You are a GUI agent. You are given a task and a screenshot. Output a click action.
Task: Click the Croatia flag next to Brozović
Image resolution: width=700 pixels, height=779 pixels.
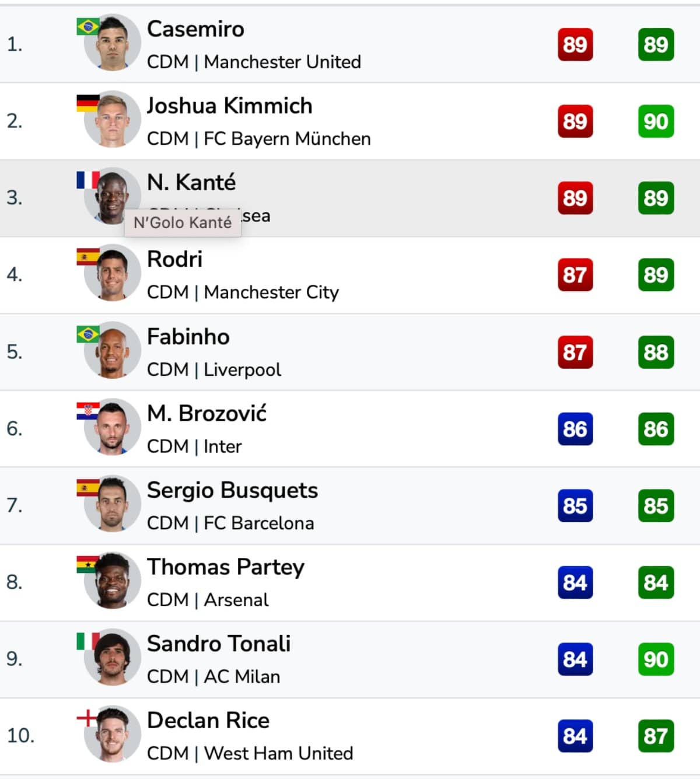[88, 411]
